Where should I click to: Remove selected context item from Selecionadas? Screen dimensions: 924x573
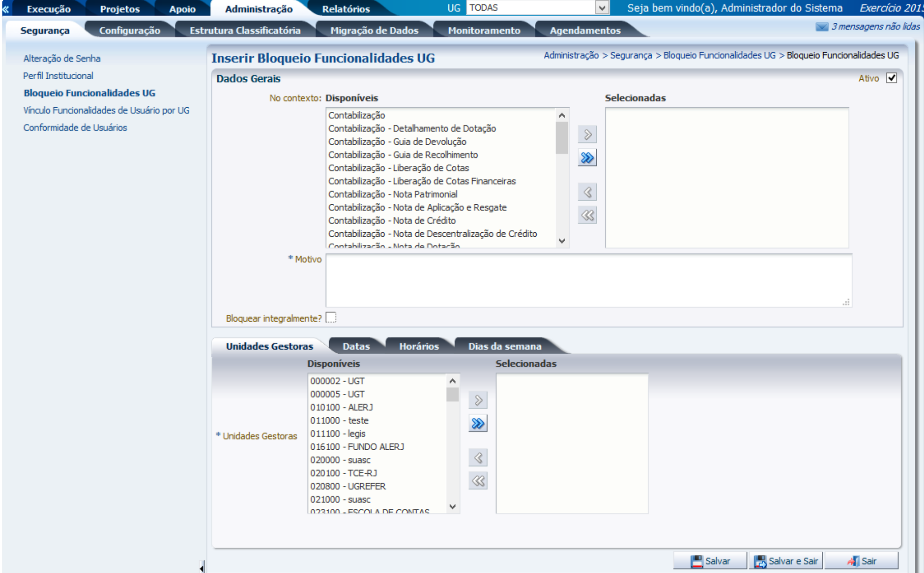tap(587, 192)
